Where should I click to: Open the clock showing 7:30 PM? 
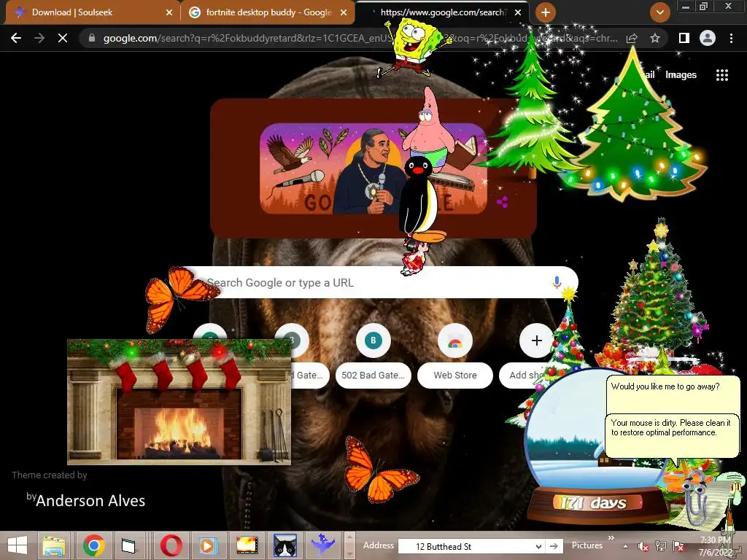point(716,546)
